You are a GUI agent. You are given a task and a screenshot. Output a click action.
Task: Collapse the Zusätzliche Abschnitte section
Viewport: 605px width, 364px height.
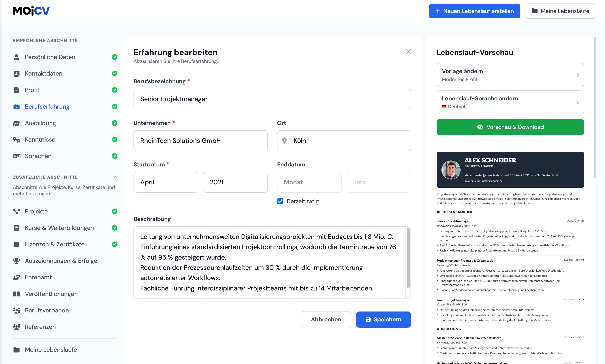point(116,177)
